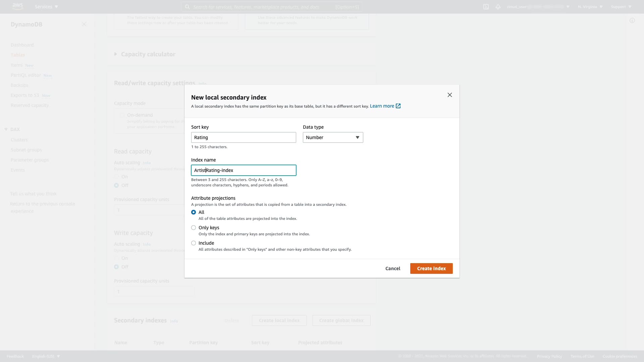Close the DynamoDB sidebar panel
The width and height of the screenshot is (644, 362).
[84, 24]
